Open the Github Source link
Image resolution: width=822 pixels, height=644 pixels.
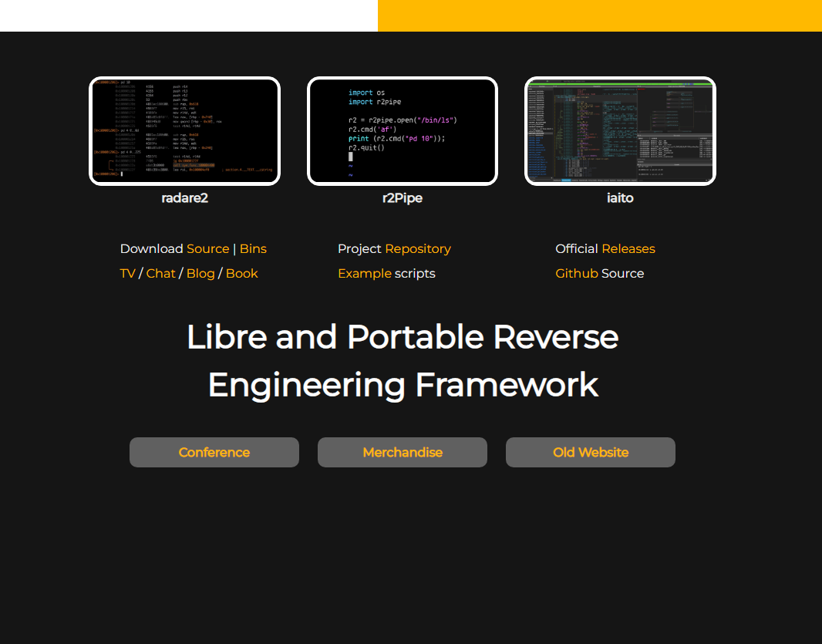(577, 273)
